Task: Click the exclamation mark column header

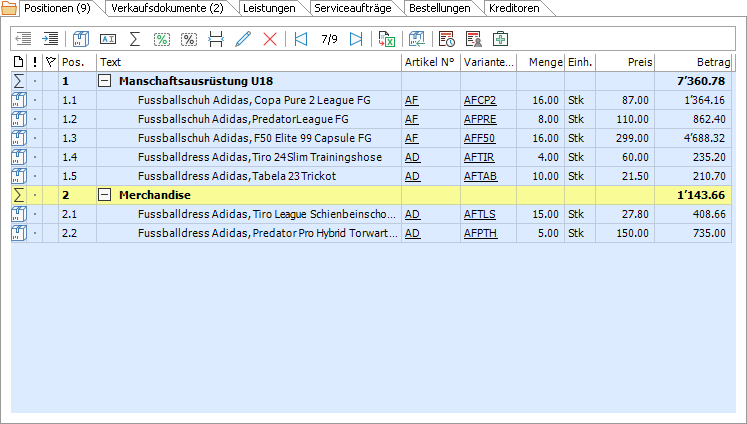Action: (35, 62)
